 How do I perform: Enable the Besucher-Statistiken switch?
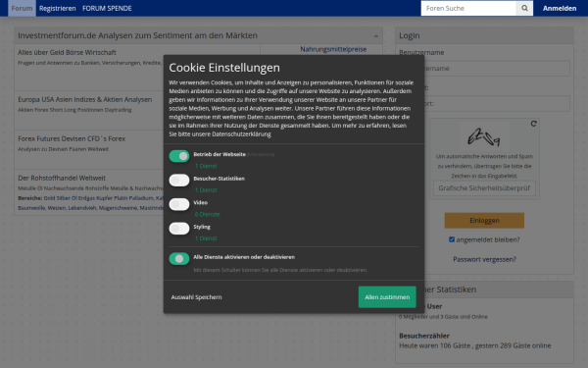pos(179,181)
